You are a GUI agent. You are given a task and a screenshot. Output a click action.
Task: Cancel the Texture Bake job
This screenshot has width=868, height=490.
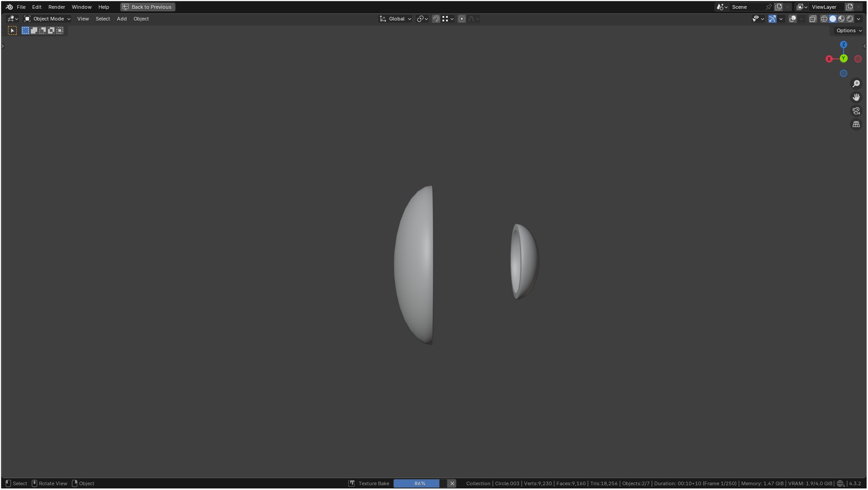[452, 484]
